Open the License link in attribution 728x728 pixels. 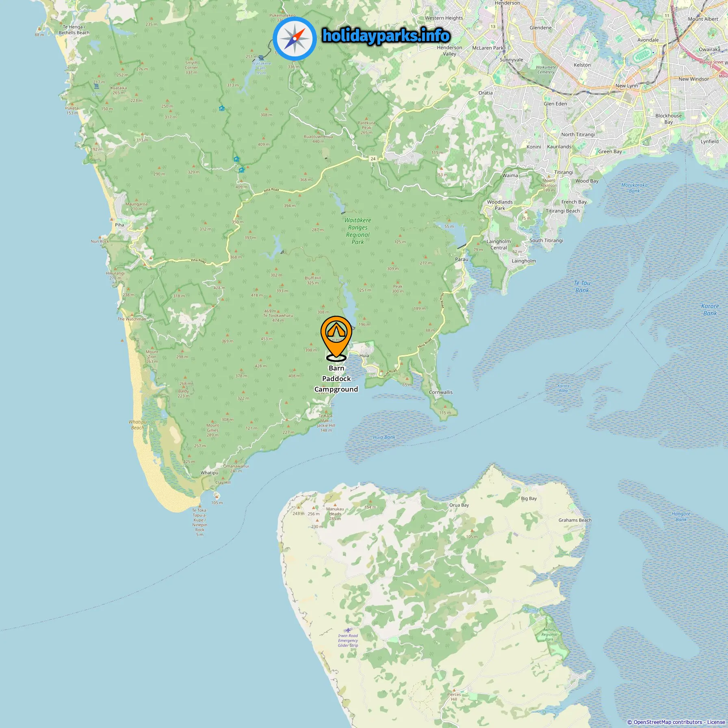coord(716,722)
